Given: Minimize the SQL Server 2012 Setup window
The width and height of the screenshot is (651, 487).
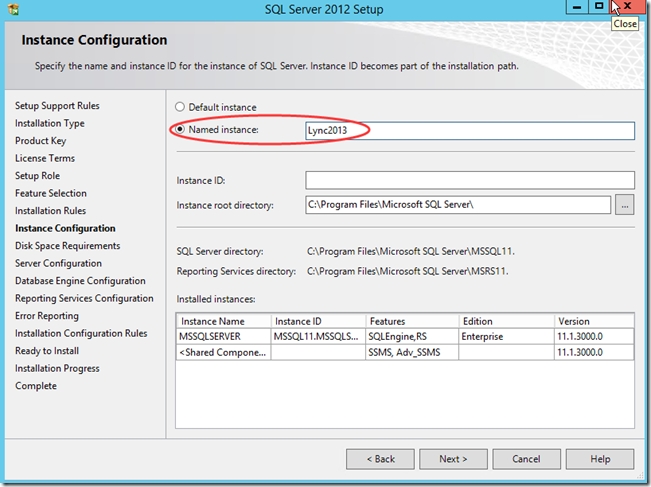Looking at the screenshot, I should [x=577, y=7].
